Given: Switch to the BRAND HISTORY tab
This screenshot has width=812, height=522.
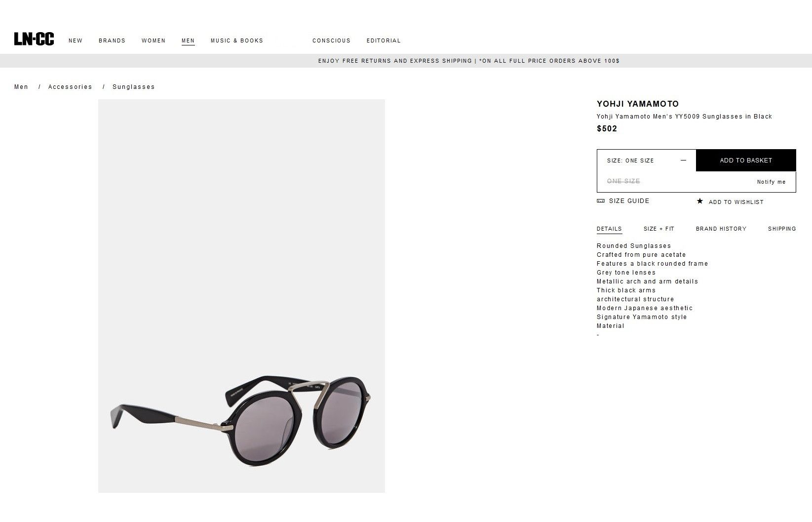Looking at the screenshot, I should coord(721,229).
